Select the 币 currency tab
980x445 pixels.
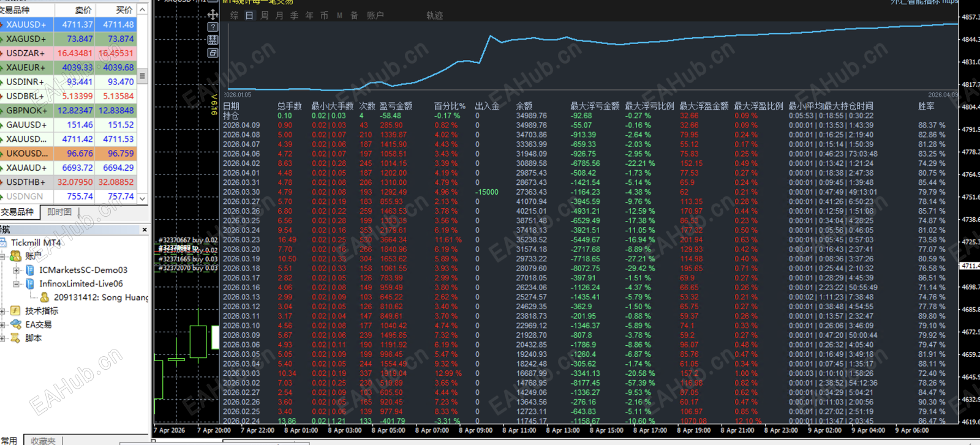[325, 15]
